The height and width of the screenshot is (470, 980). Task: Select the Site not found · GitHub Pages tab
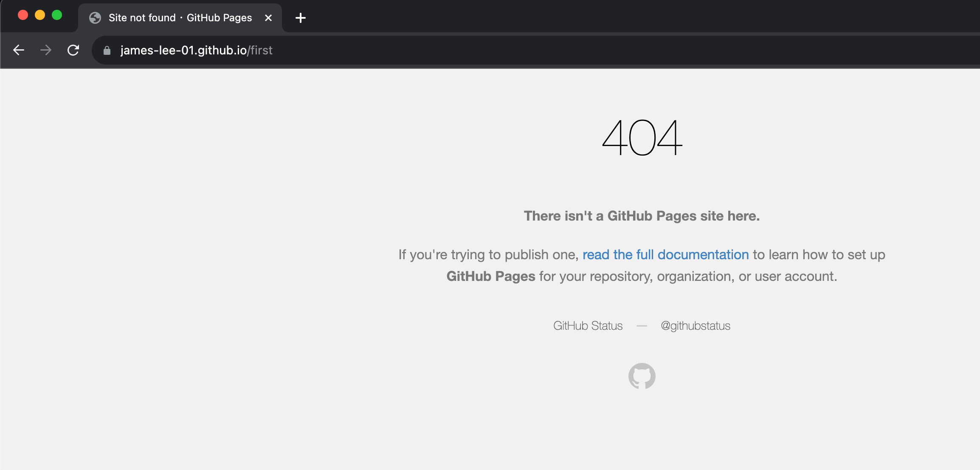pos(180,18)
